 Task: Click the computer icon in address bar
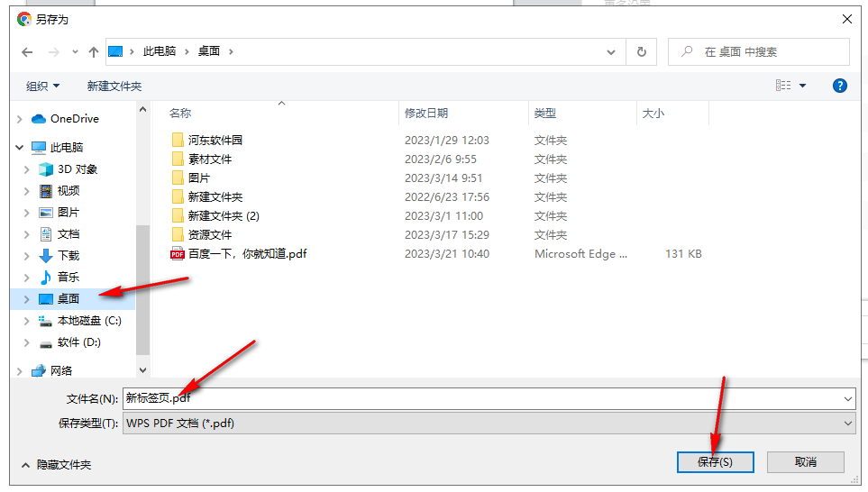[115, 51]
